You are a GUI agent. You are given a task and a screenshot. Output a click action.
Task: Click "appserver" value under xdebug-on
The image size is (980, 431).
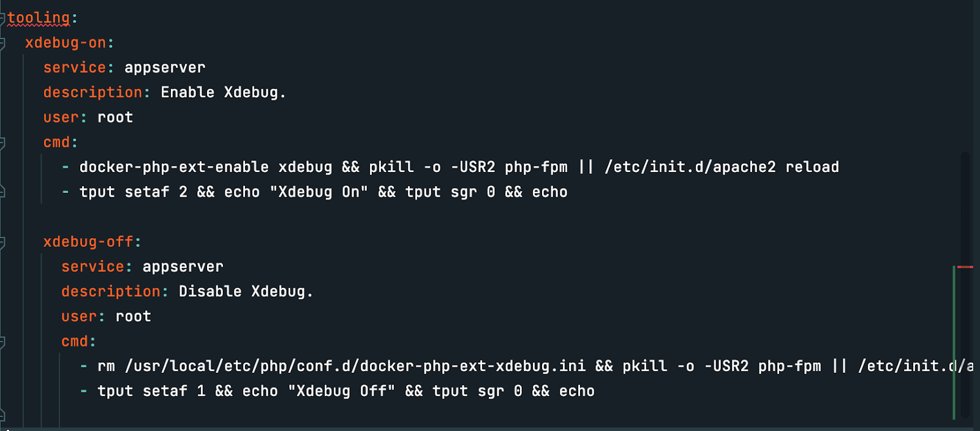point(165,68)
